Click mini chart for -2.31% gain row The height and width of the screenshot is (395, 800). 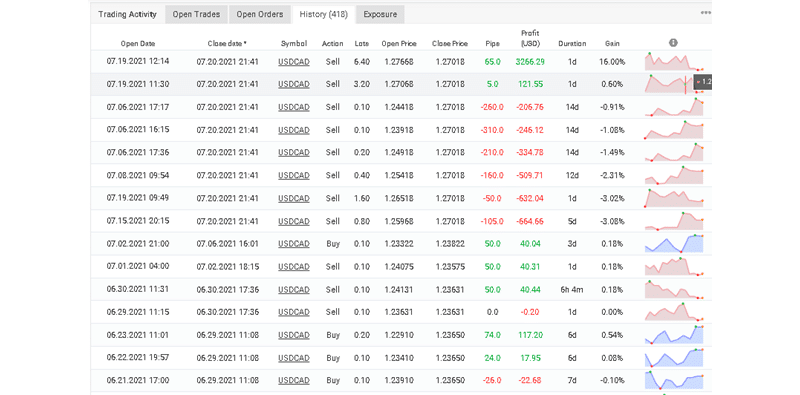(674, 175)
